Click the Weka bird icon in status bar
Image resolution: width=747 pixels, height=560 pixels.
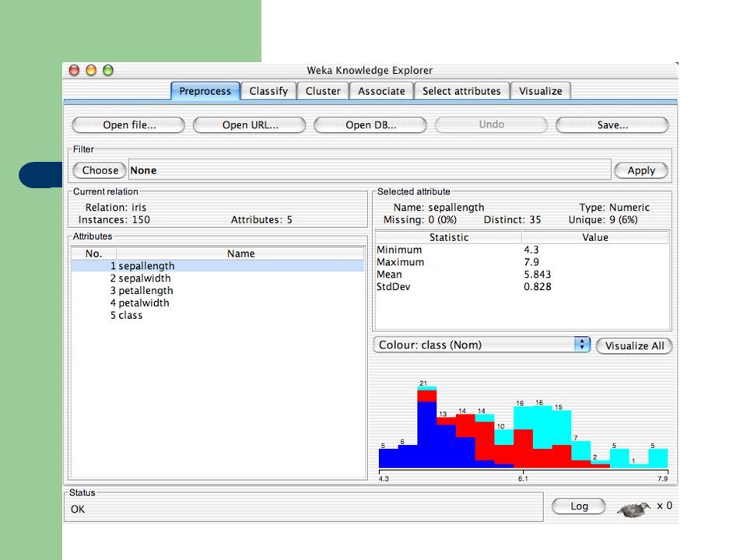click(633, 509)
